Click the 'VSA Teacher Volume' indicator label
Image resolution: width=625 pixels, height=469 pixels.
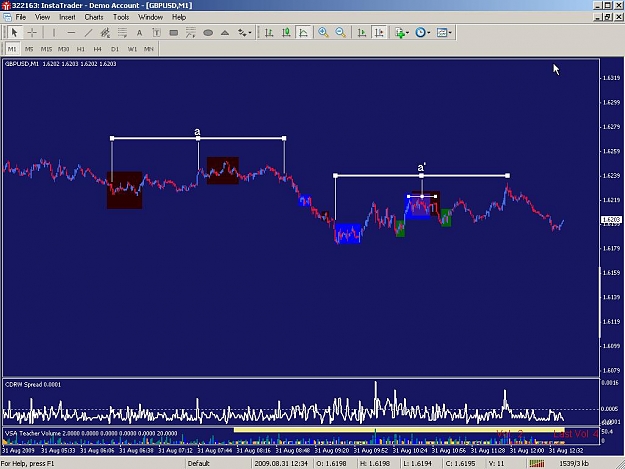pyautogui.click(x=91, y=433)
